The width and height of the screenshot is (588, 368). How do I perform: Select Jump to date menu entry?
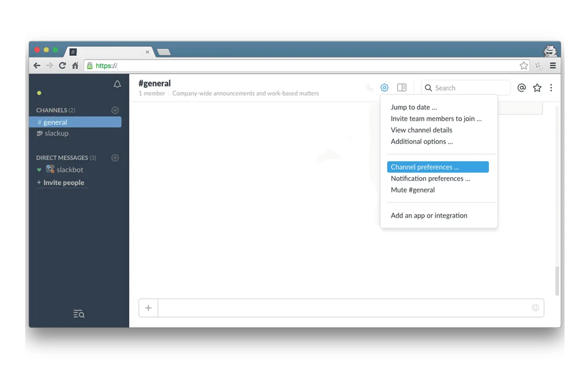tap(413, 107)
